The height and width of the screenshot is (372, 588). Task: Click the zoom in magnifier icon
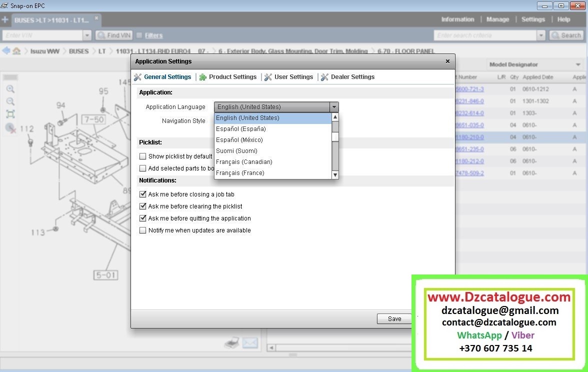pyautogui.click(x=10, y=89)
